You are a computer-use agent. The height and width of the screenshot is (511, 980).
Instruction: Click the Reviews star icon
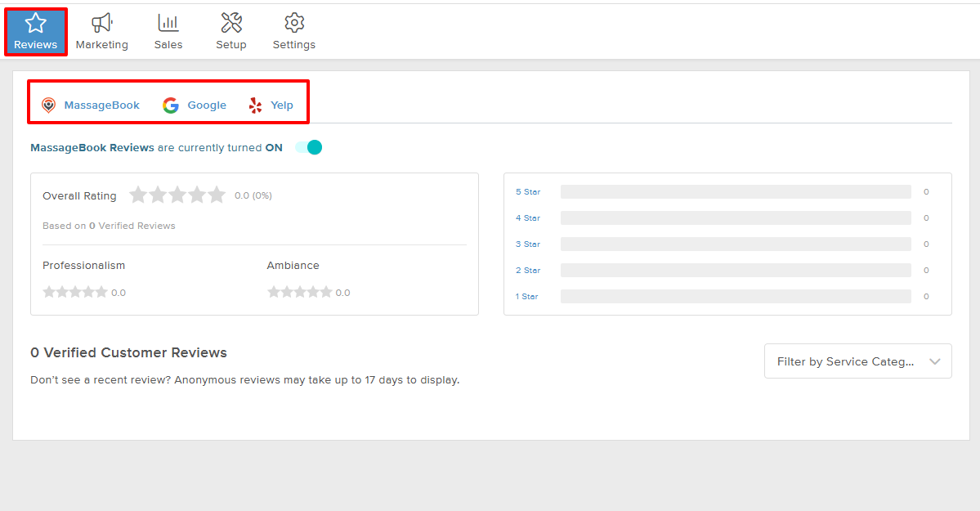tap(36, 23)
